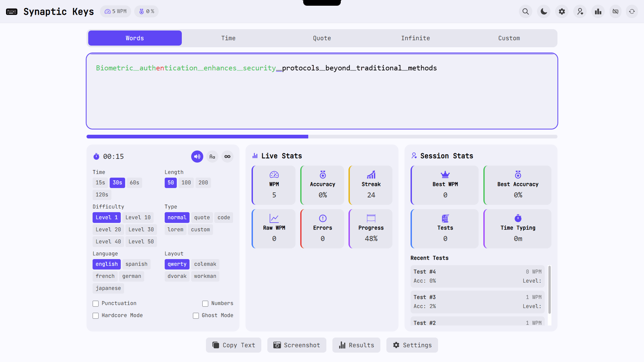The image size is (644, 362).
Task: Click the 5 WPM speedometer badge
Action: [115, 11]
